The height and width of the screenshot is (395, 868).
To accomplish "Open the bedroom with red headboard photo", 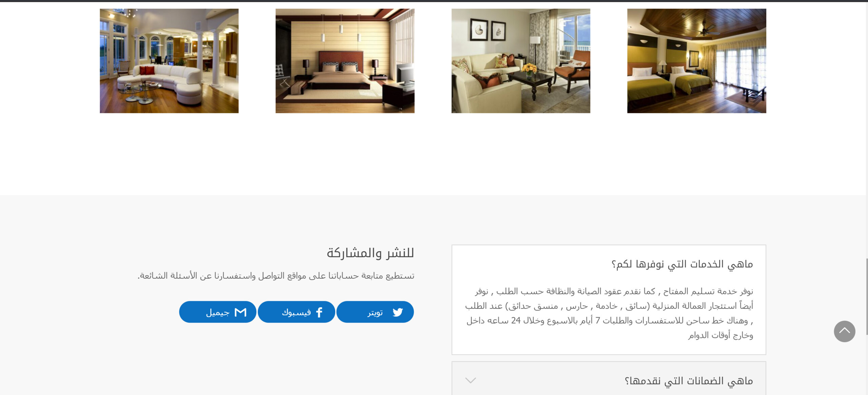I will click(345, 61).
